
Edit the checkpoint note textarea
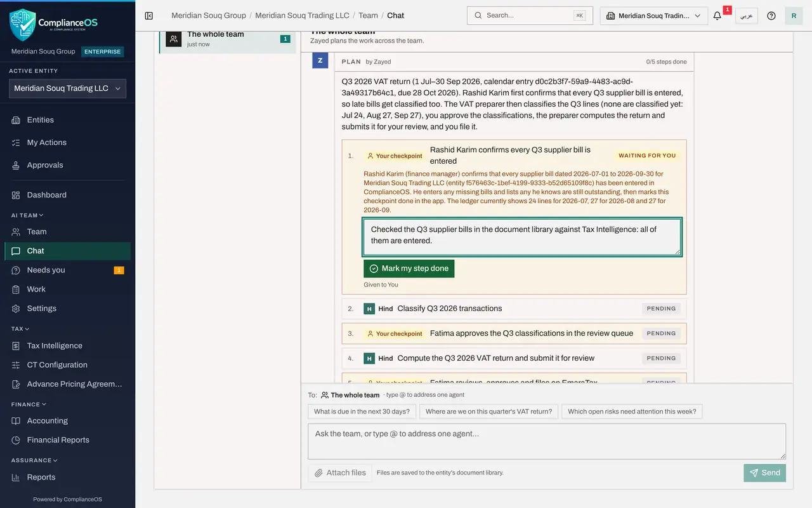522,237
